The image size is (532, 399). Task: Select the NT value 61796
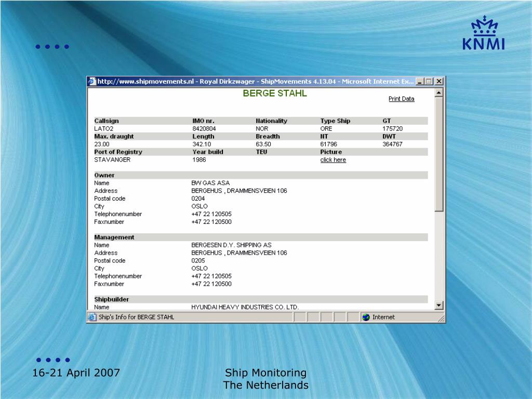pyautogui.click(x=328, y=144)
